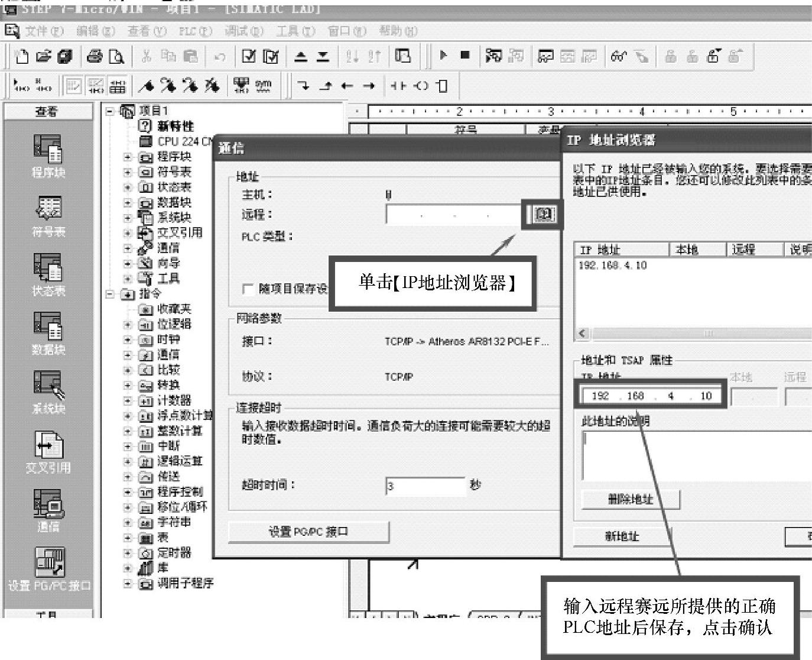Click the 此地址的说明 text box
Viewport: 812px width, 660px height.
[x=697, y=455]
